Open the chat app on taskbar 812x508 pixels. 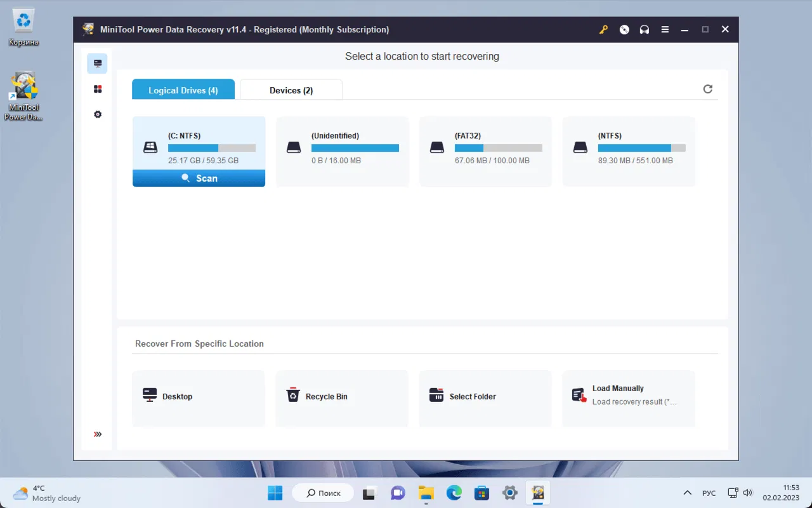[x=398, y=493]
